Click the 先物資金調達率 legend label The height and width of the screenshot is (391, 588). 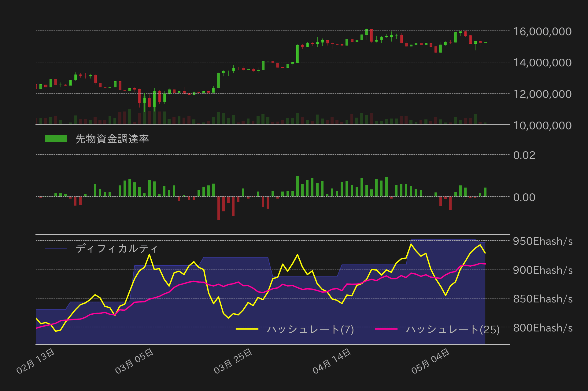[x=112, y=139]
